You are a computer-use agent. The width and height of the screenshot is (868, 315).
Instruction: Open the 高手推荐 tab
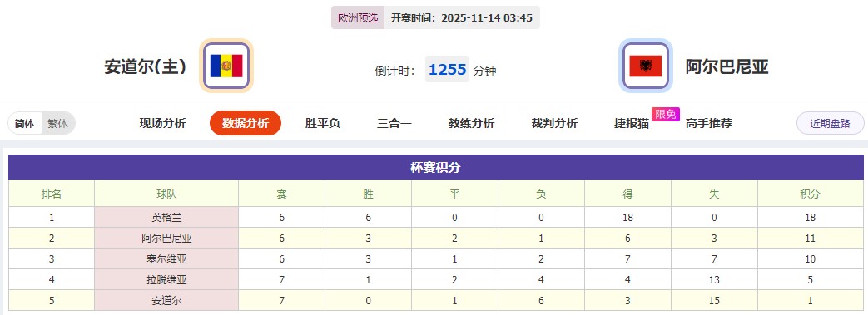point(708,123)
